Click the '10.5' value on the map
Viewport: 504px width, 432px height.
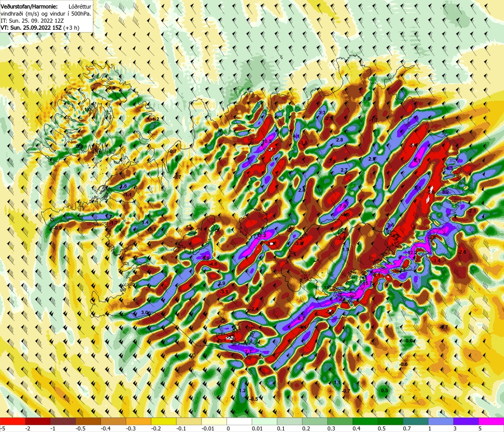click(267, 141)
